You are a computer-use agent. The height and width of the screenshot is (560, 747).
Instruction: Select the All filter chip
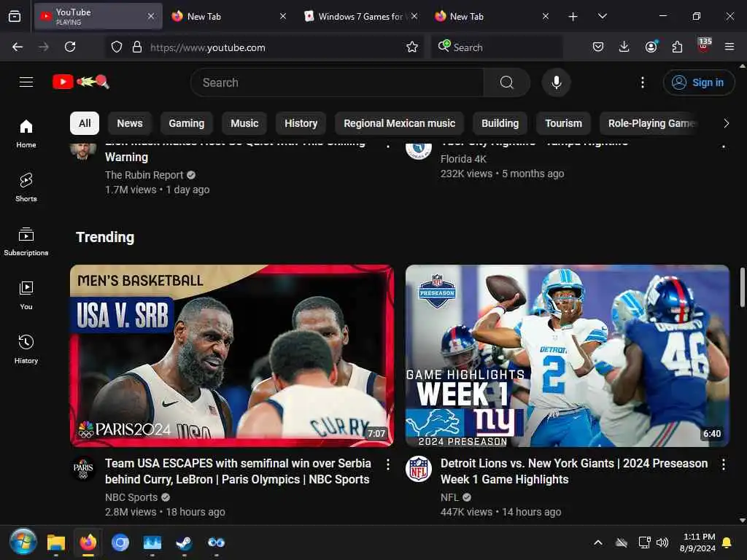(x=85, y=123)
